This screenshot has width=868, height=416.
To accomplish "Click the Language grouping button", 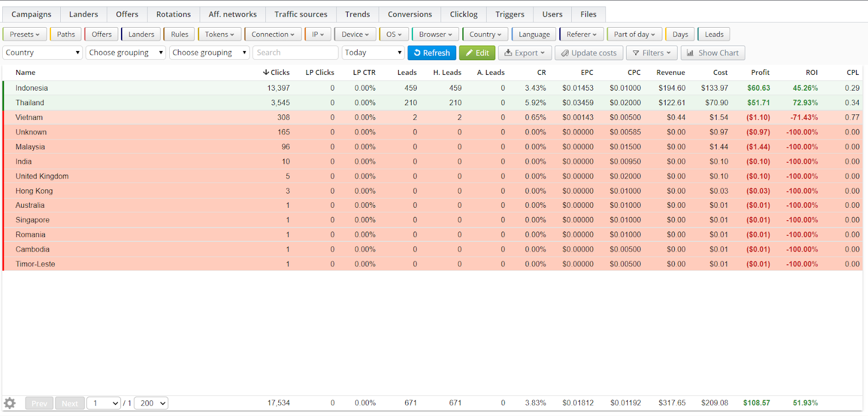I will [x=534, y=34].
